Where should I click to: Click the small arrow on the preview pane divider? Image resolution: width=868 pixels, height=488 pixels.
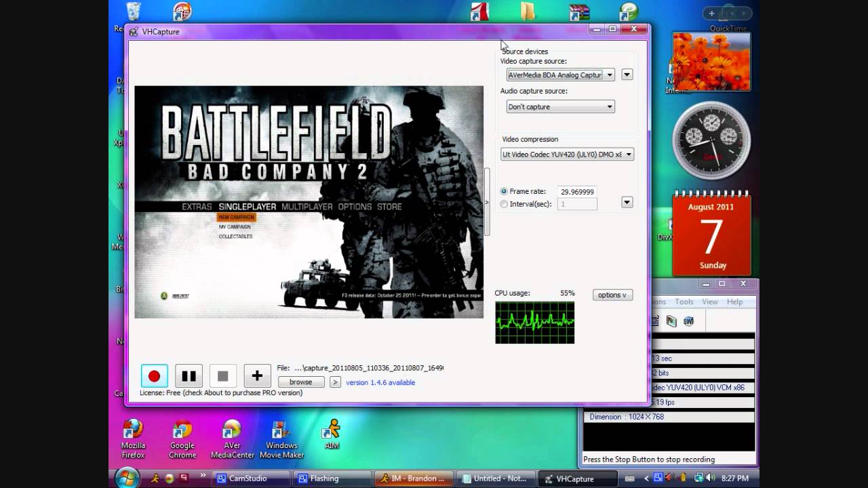[486, 202]
